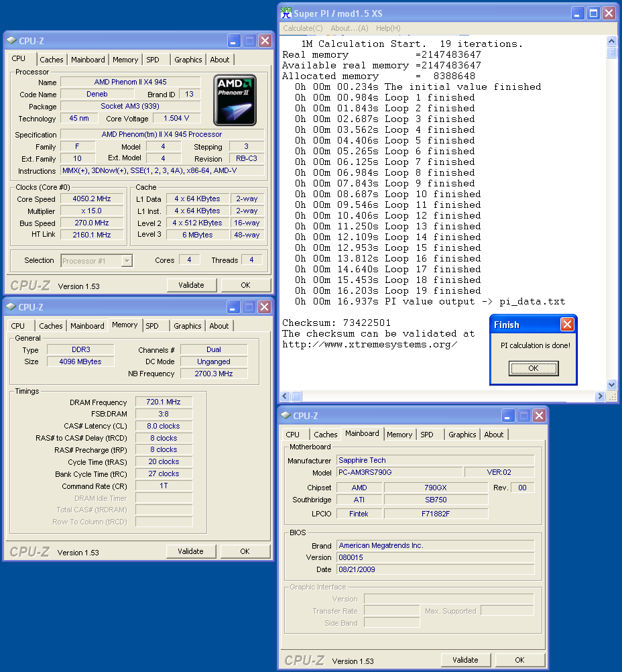Click the AMD Phenom II logo image
The height and width of the screenshot is (672, 622).
(x=235, y=100)
